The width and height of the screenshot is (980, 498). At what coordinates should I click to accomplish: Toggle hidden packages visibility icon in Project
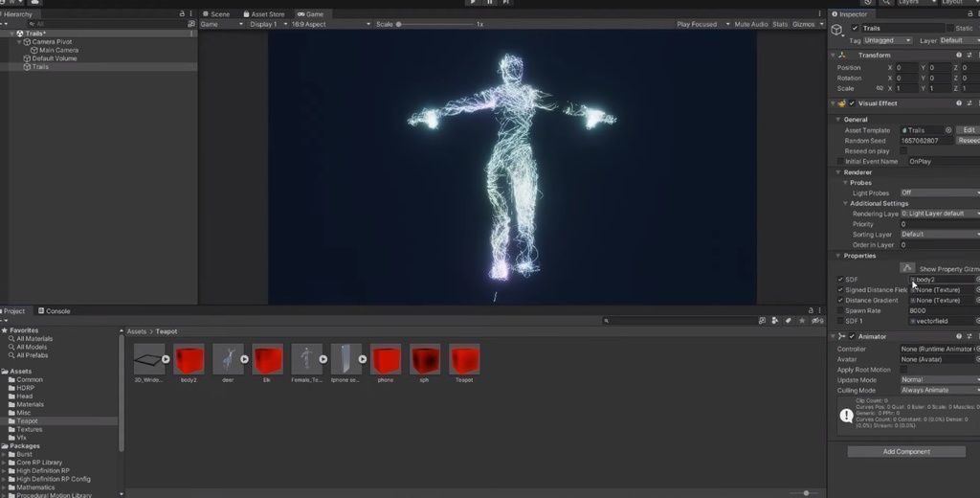[817, 320]
